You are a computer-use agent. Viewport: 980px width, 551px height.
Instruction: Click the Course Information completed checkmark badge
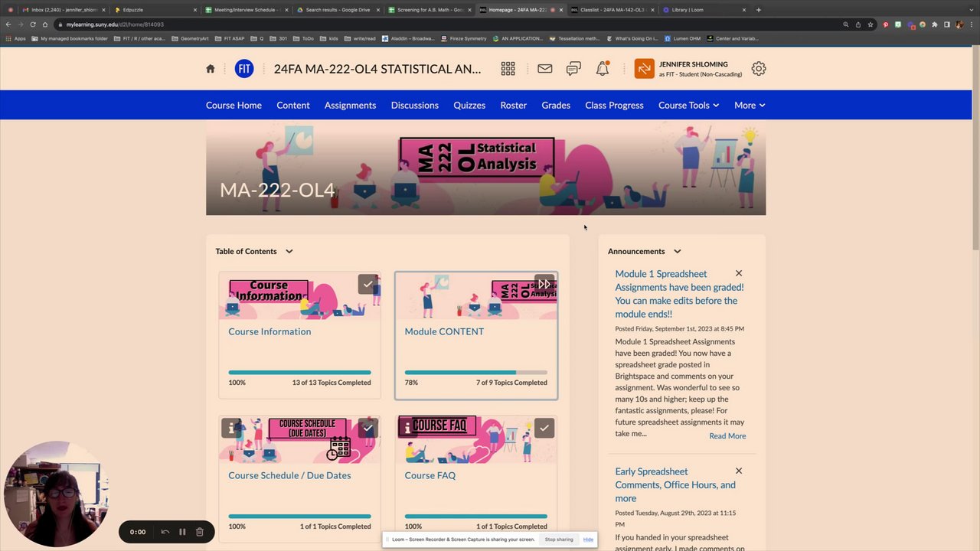pos(367,284)
